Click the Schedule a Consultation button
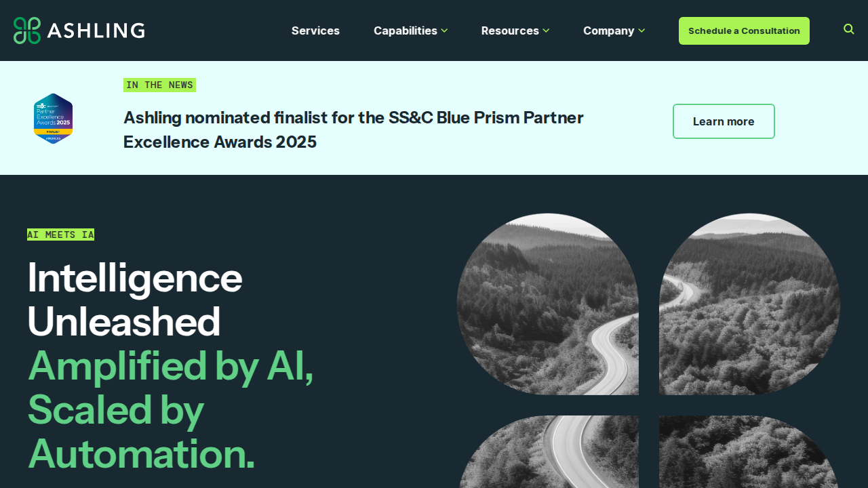The image size is (868, 488). click(744, 30)
